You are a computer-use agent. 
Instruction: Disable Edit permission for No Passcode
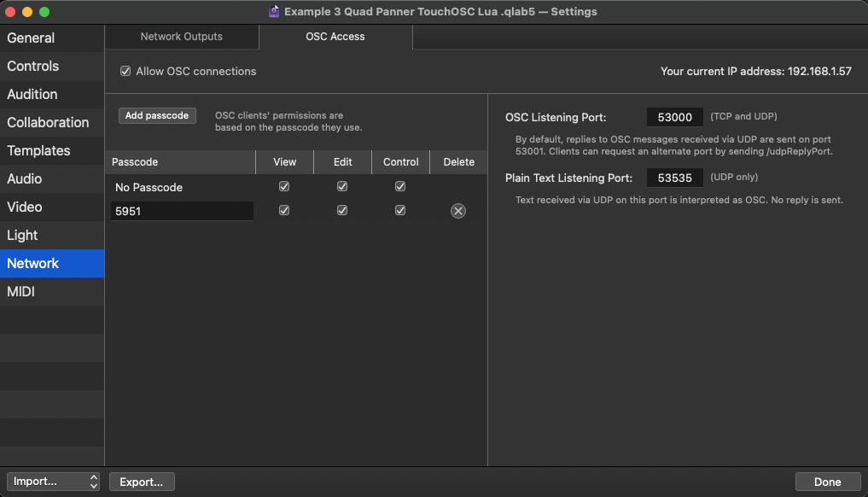click(342, 186)
